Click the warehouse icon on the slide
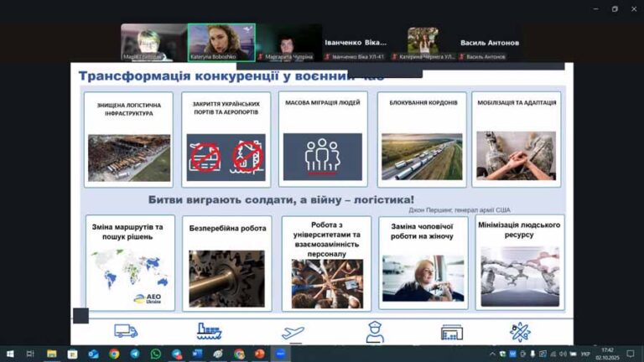 pyautogui.click(x=452, y=332)
